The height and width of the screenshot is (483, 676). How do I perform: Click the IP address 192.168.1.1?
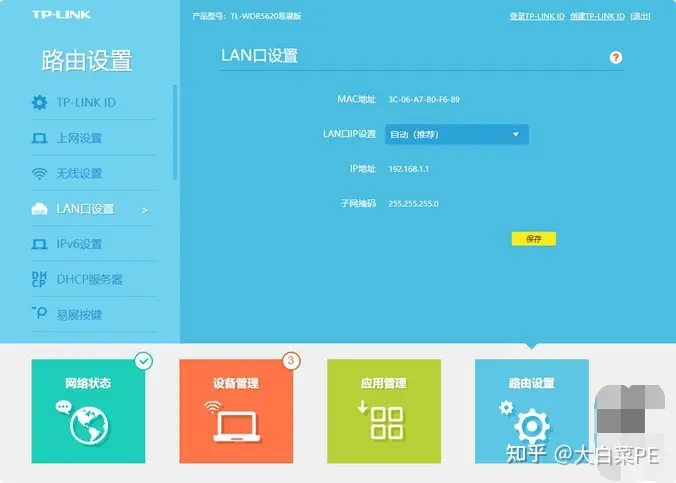click(x=409, y=169)
